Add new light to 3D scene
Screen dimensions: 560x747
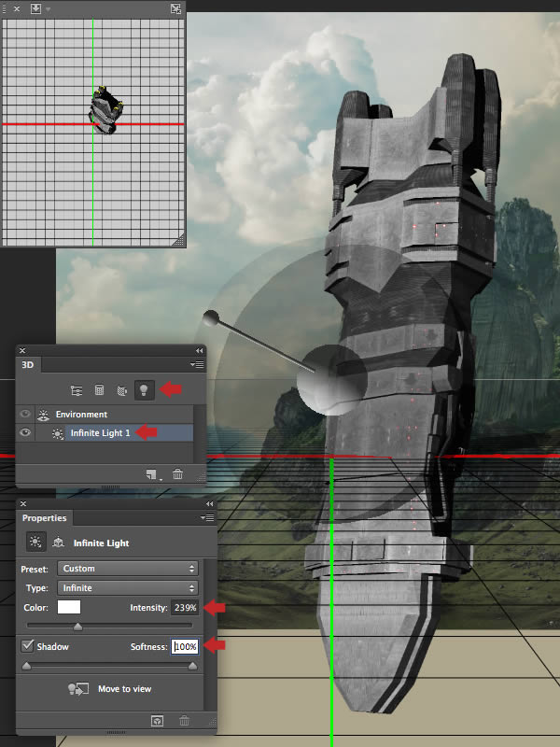152,474
